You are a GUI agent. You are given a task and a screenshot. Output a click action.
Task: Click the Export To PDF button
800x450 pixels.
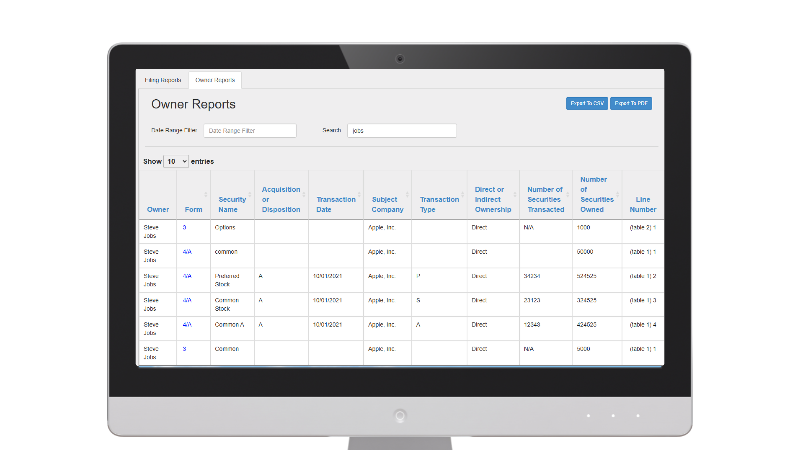click(x=631, y=103)
